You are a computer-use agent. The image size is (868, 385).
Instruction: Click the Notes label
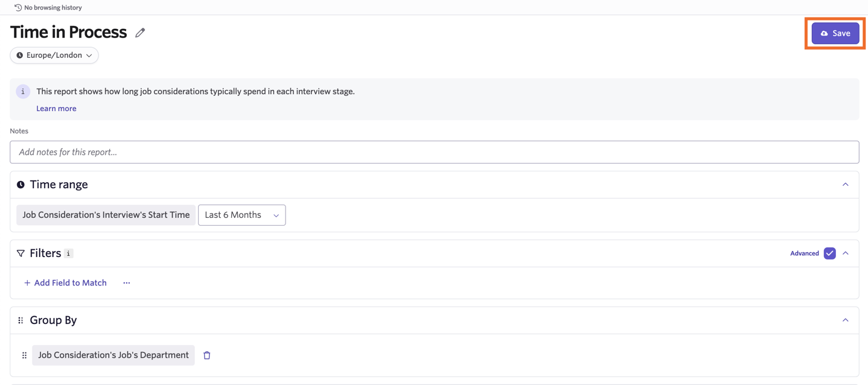[x=19, y=131]
